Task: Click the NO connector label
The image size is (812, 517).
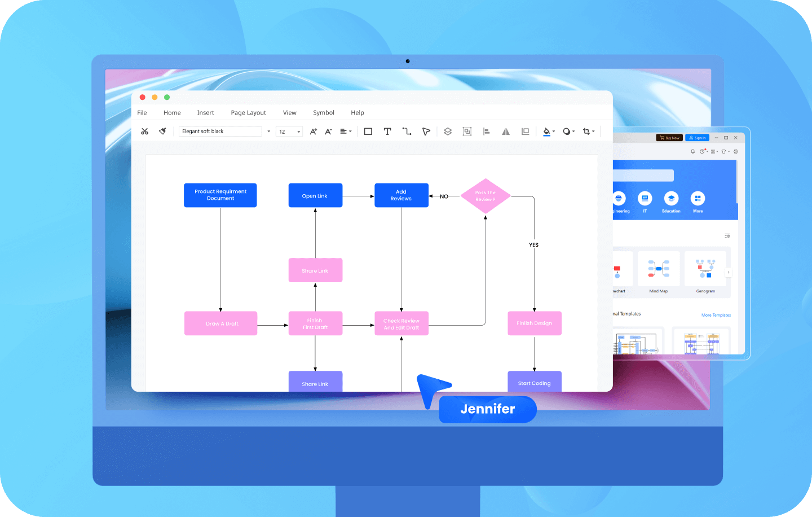Action: pos(444,196)
